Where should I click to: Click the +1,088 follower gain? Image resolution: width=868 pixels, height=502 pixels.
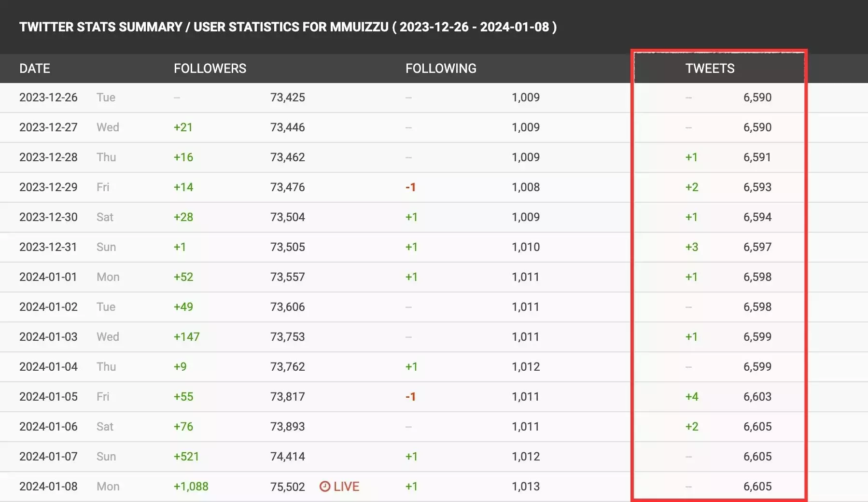[191, 486]
